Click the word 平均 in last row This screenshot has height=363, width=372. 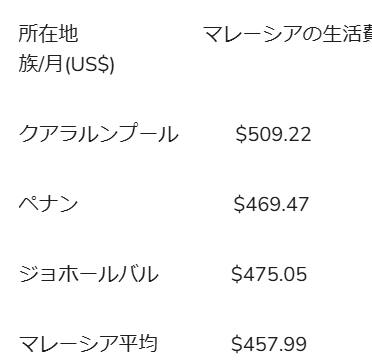coord(137,344)
